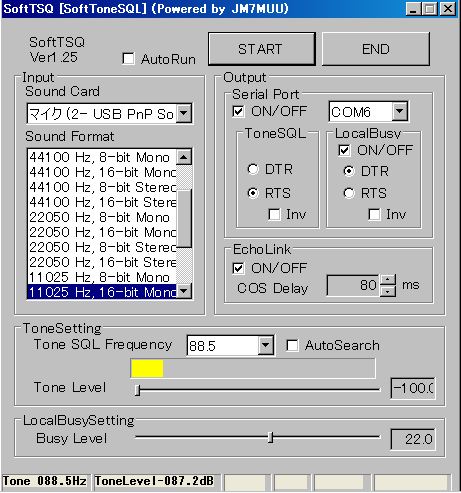Viewport: 461px width, 493px height.
Task: Maximize the SoftTSQ window
Action: pyautogui.click(x=429, y=9)
